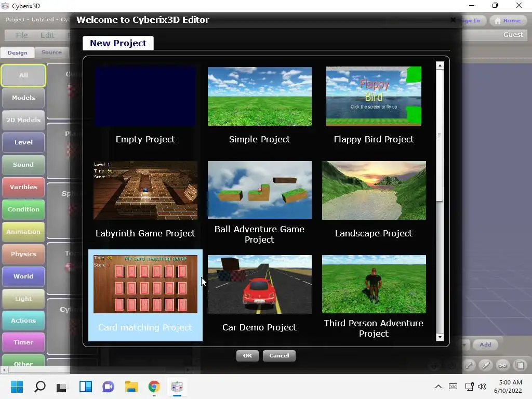Open the Condition category
Image resolution: width=532 pixels, height=399 pixels.
coord(23,210)
